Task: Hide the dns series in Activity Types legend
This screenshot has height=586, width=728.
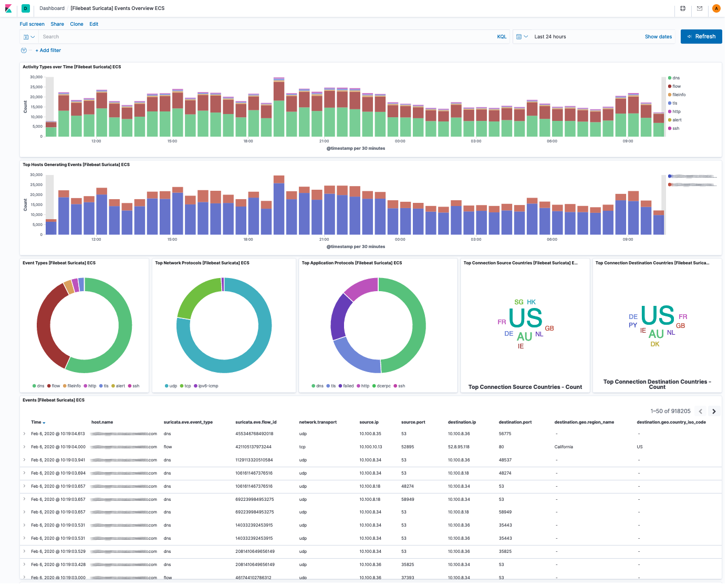Action: coord(676,78)
